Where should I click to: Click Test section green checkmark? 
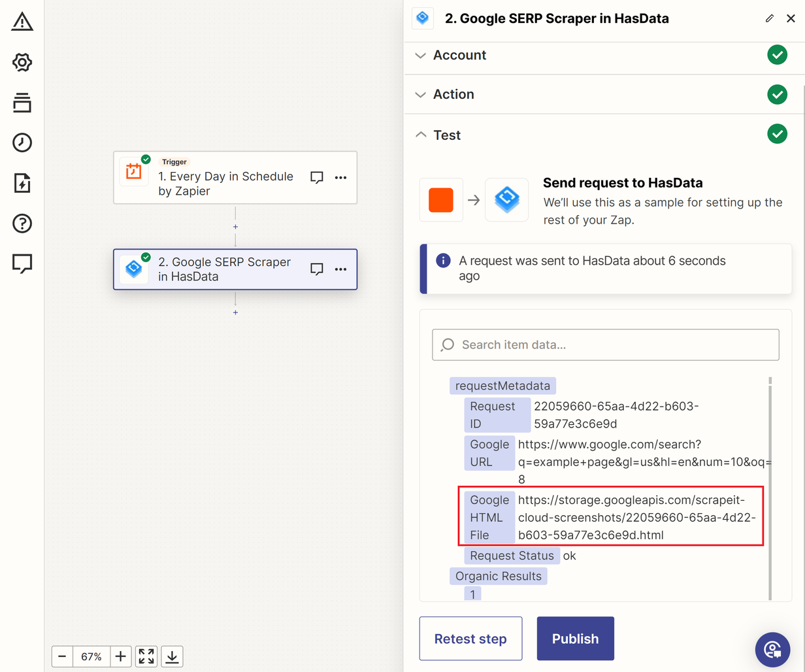click(778, 135)
